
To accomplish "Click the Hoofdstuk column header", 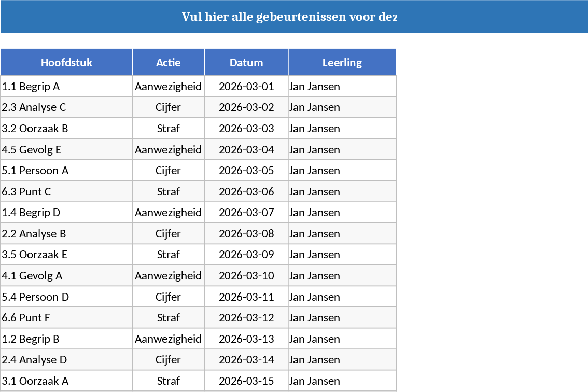I will [x=66, y=63].
